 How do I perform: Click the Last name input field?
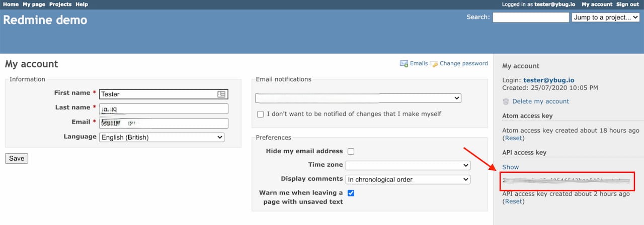[x=164, y=108]
